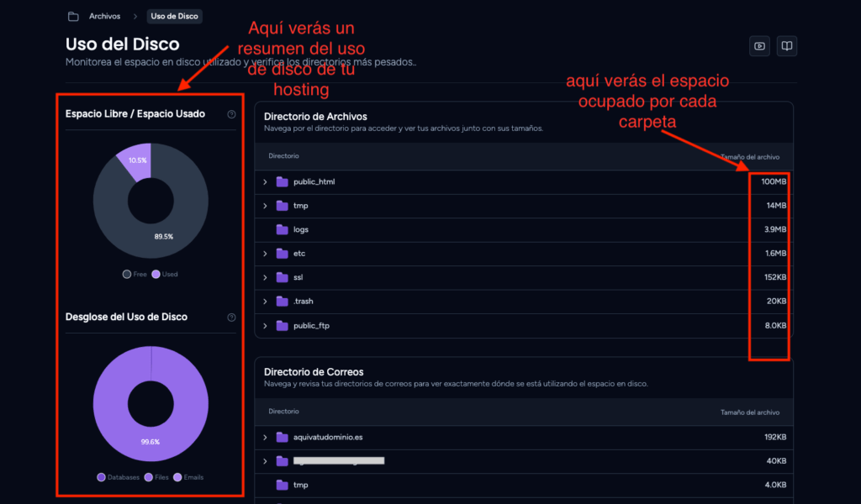Click the 192KB size value

775,437
